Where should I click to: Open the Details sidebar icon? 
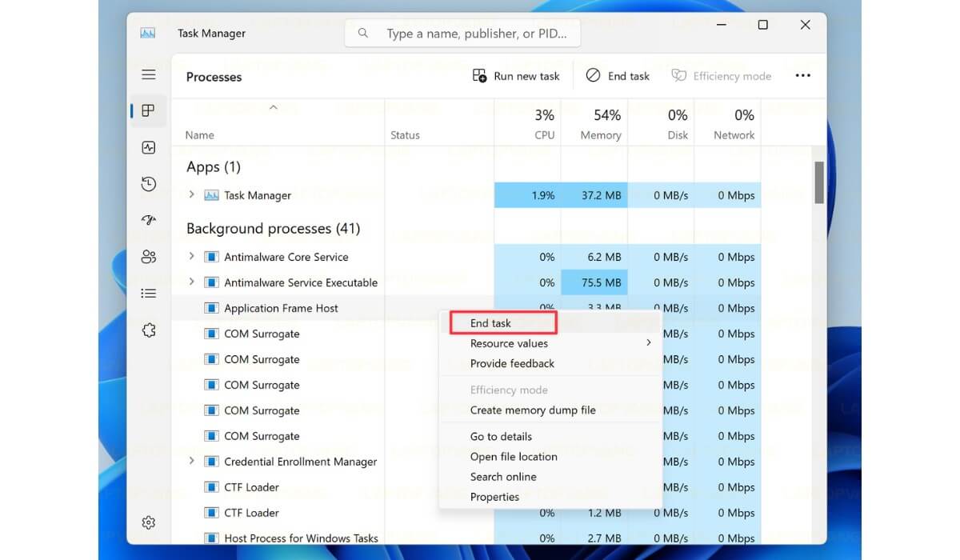(x=148, y=294)
